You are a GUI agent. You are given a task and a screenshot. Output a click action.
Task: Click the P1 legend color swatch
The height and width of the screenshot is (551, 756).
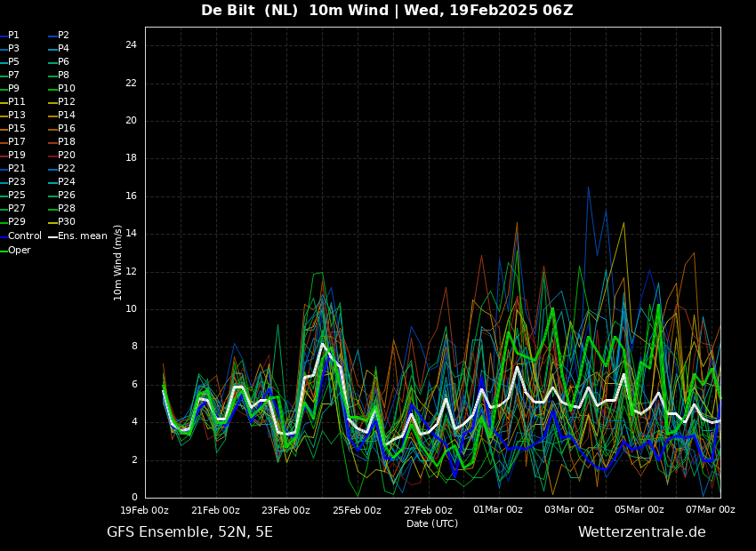pos(4,36)
